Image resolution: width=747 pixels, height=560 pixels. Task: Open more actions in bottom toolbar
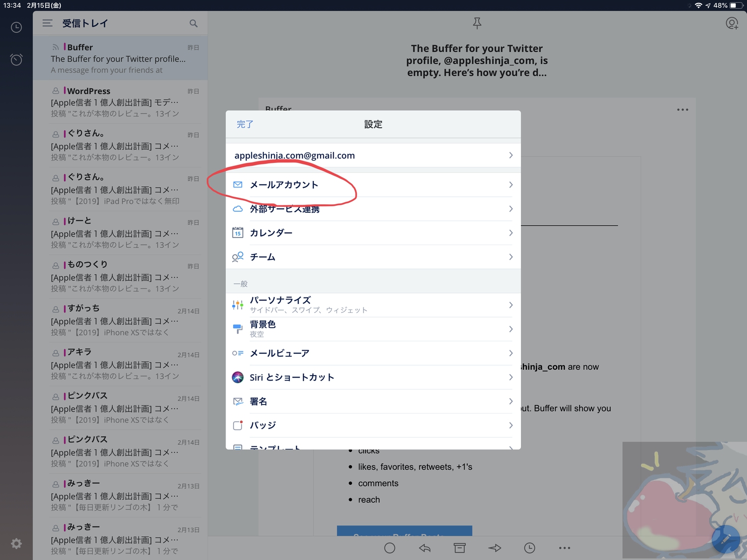[564, 548]
